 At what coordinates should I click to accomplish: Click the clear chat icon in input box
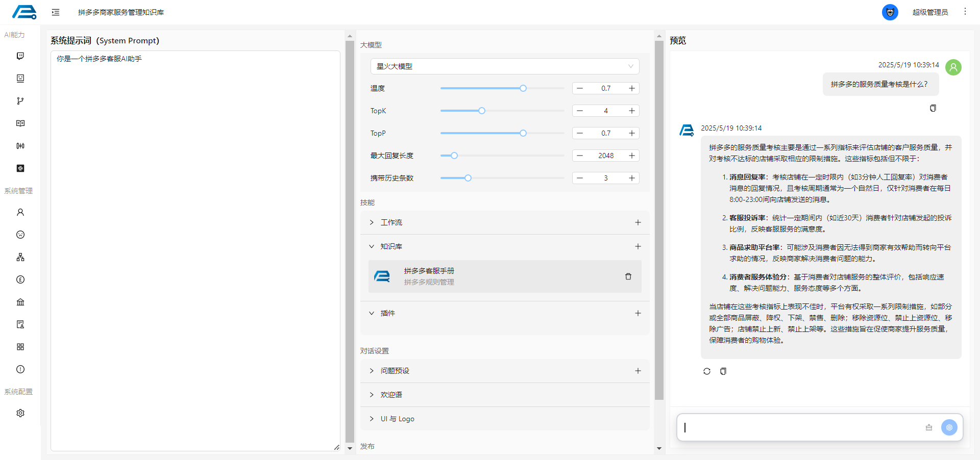click(928, 427)
